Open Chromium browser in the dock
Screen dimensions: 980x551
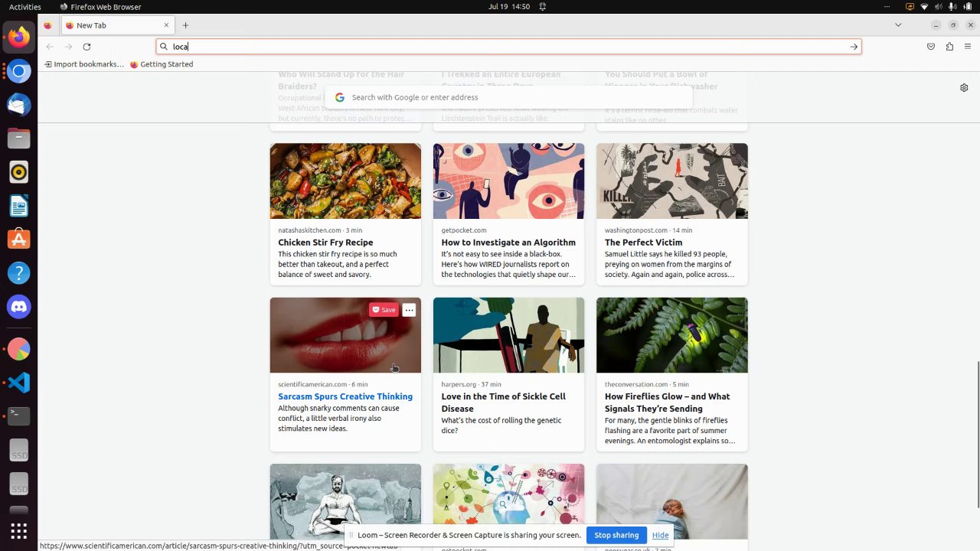[19, 71]
